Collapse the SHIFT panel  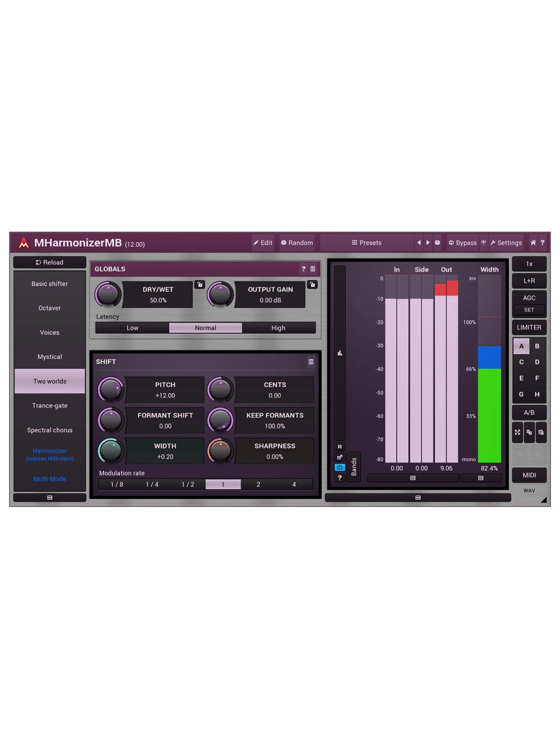pyautogui.click(x=311, y=362)
